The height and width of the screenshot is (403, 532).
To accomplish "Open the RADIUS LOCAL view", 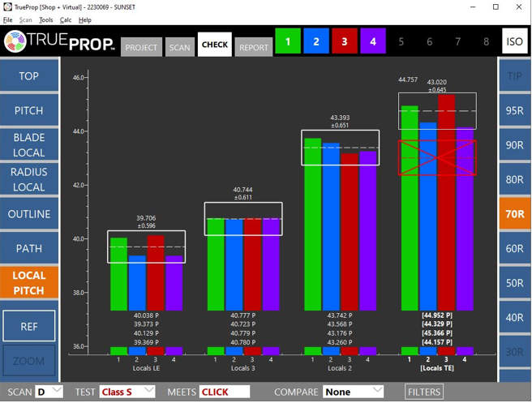I will (x=29, y=179).
